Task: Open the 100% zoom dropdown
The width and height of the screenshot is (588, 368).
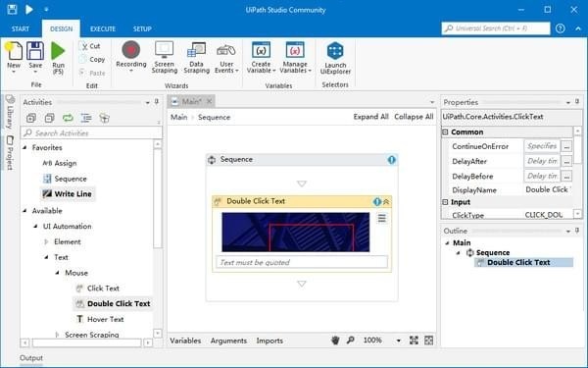Action: (x=398, y=341)
